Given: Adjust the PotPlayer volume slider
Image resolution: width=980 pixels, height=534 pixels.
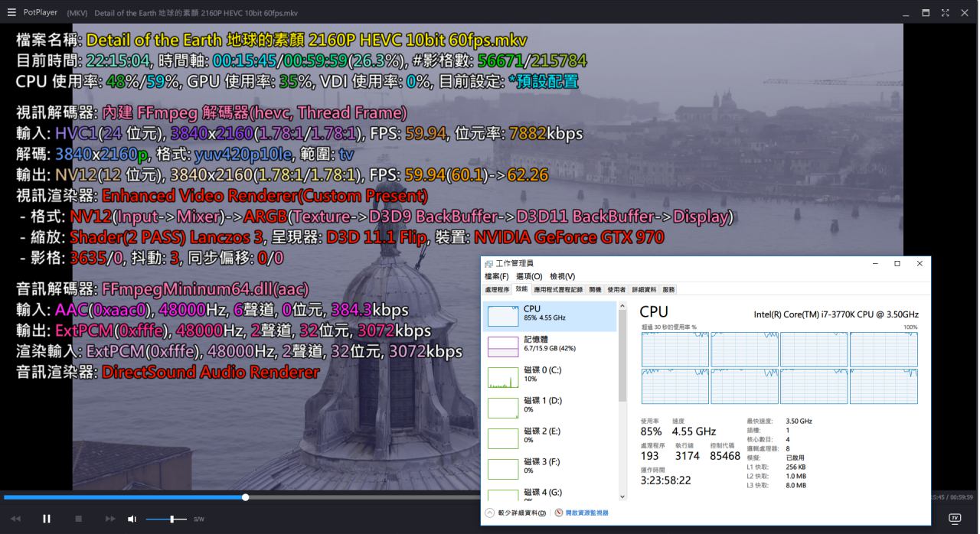Looking at the screenshot, I should 165,519.
